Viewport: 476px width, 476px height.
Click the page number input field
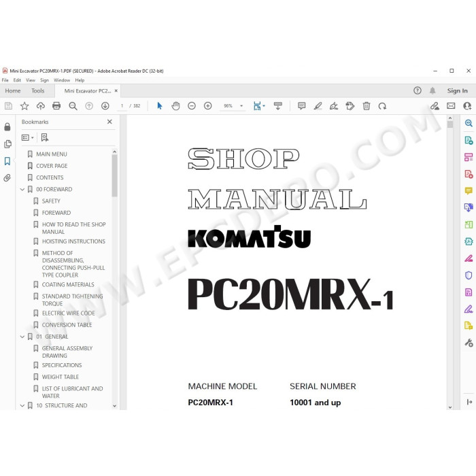122,106
